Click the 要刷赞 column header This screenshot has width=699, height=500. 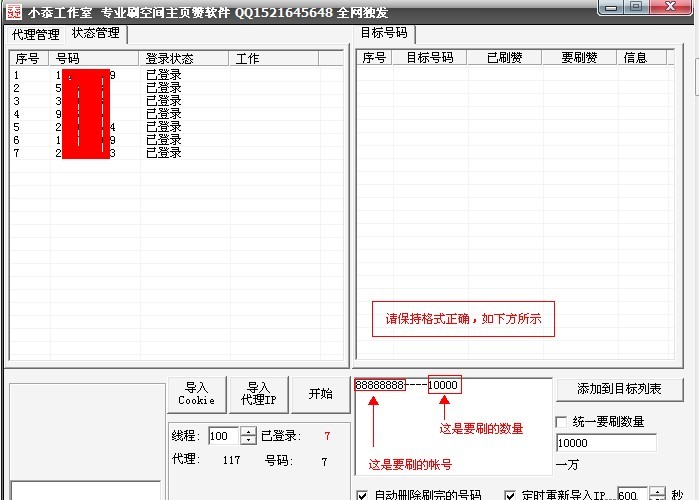(x=579, y=57)
